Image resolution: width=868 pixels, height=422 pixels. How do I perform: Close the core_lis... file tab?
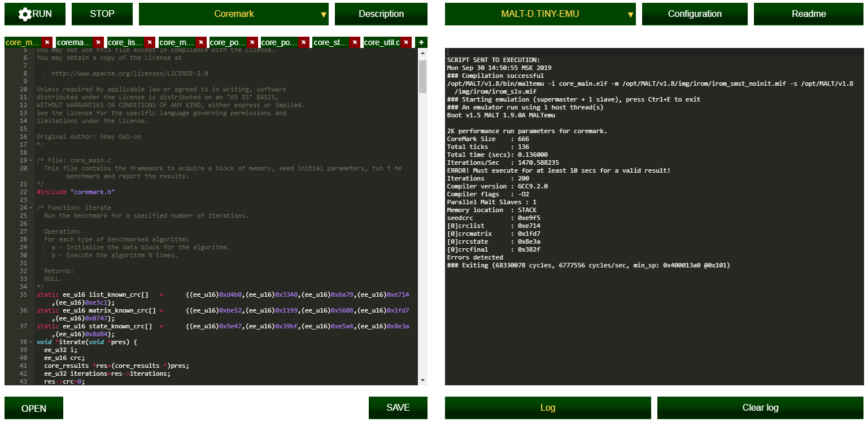pyautogui.click(x=150, y=42)
